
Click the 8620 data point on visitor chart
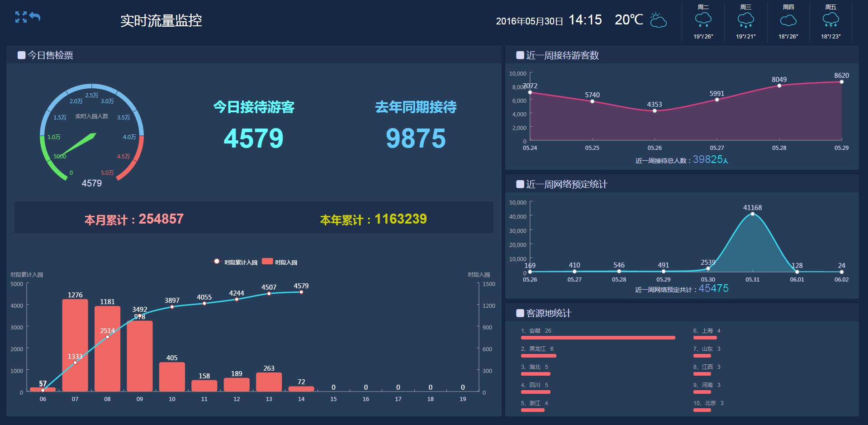[841, 82]
